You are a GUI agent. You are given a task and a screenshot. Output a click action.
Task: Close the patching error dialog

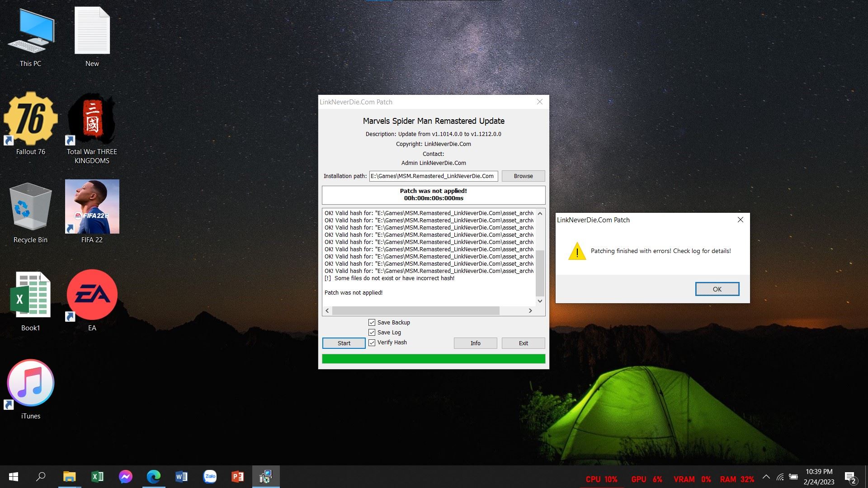pos(741,220)
